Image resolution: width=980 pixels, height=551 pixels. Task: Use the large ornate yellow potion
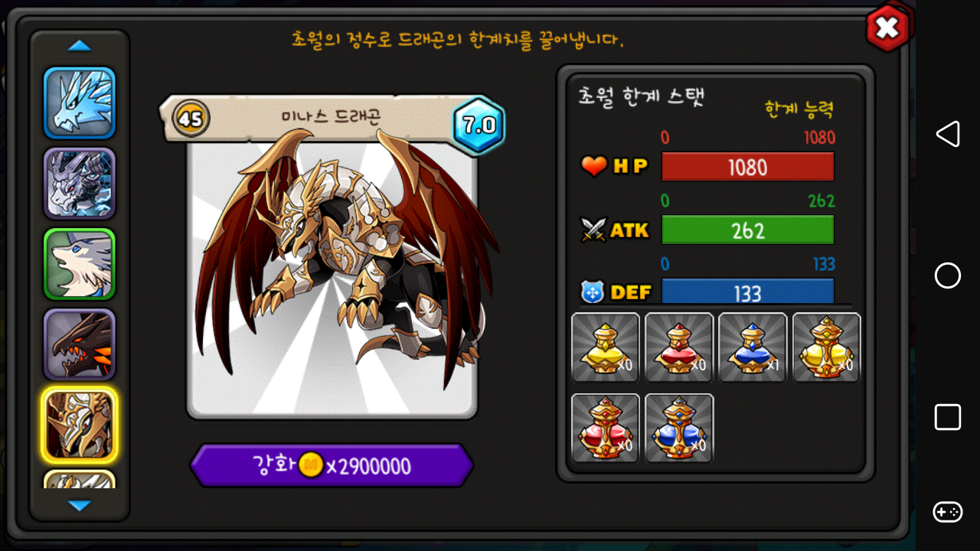[826, 347]
